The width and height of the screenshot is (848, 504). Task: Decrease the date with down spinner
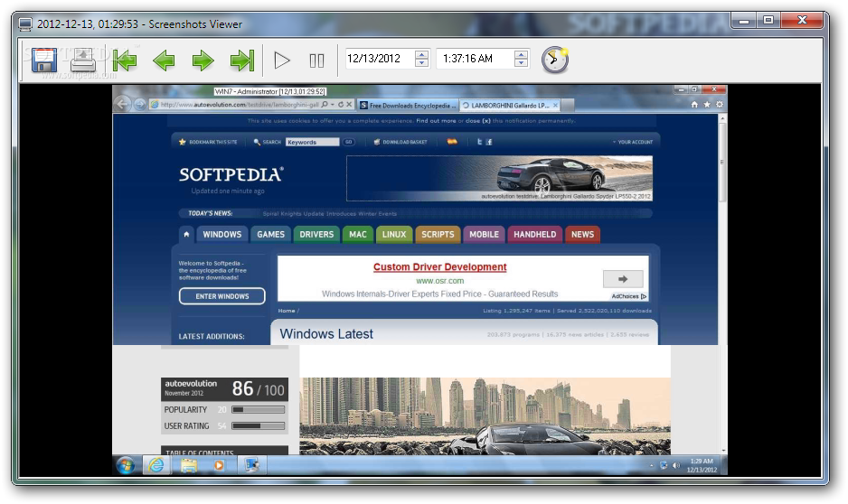point(422,62)
